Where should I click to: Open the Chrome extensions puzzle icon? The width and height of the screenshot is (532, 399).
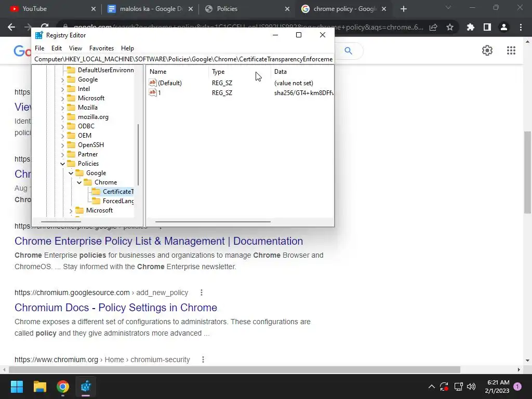[471, 27]
